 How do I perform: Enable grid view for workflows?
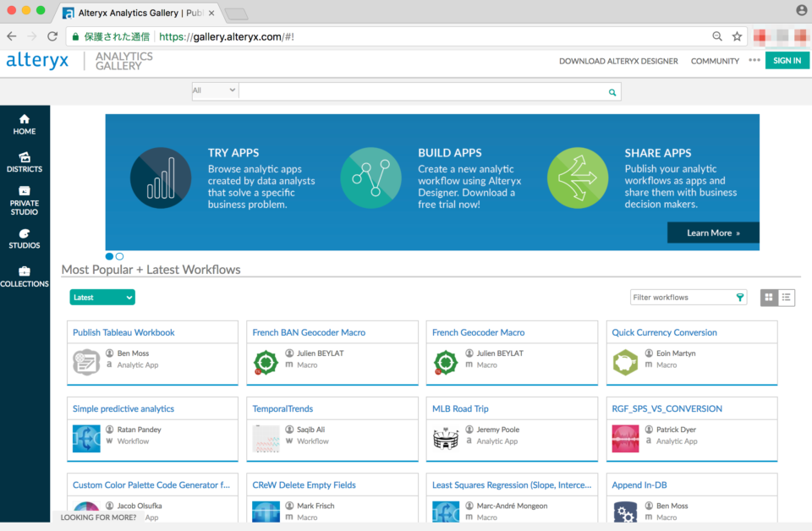[x=768, y=297]
